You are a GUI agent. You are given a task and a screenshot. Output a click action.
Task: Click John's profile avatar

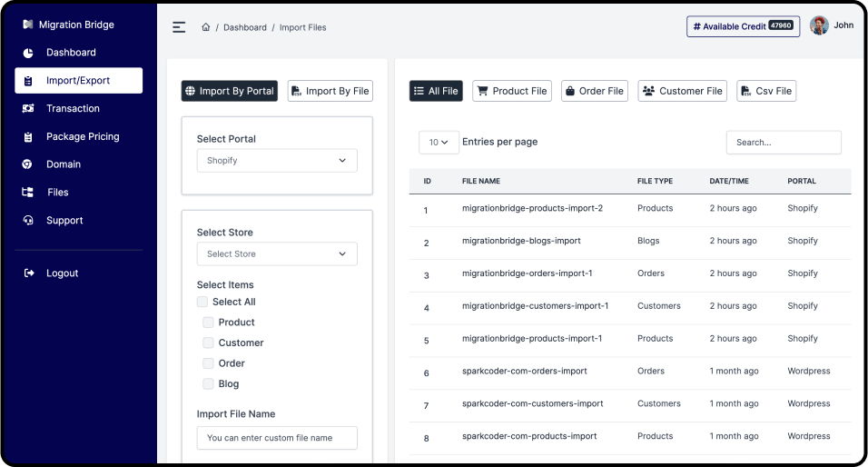(819, 25)
